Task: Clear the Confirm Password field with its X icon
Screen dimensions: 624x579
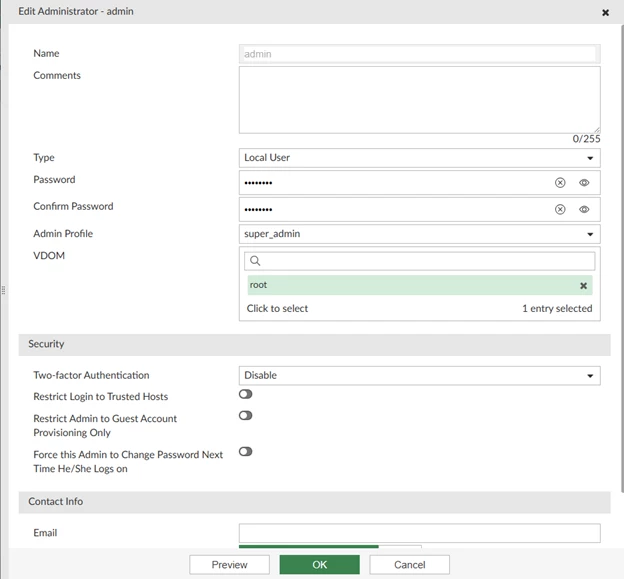Action: (560, 209)
